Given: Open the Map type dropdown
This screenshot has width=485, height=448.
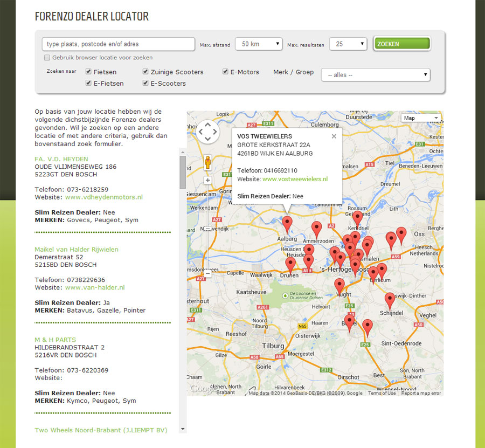Looking at the screenshot, I should [x=421, y=118].
